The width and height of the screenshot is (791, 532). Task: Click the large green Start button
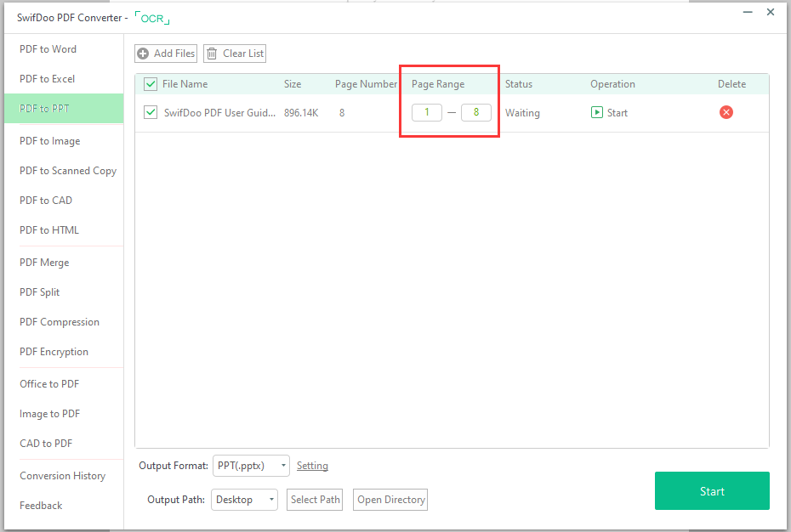tap(712, 490)
